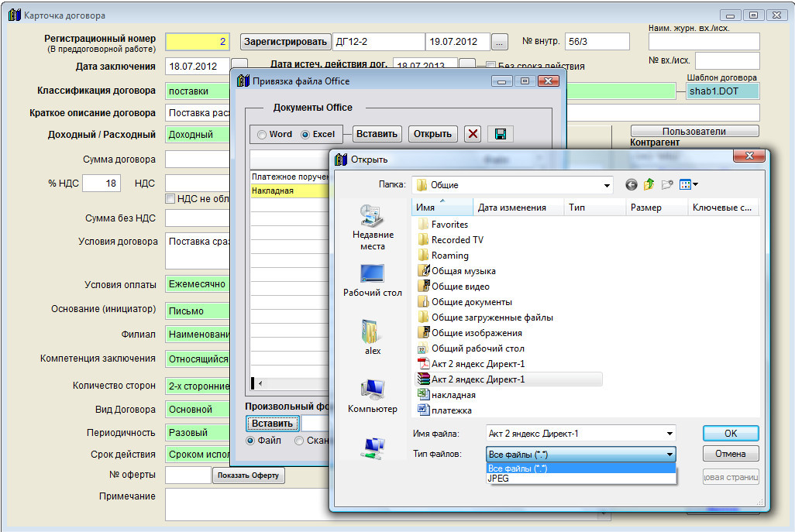Select the накладная file
The width and height of the screenshot is (795, 532).
coord(453,395)
